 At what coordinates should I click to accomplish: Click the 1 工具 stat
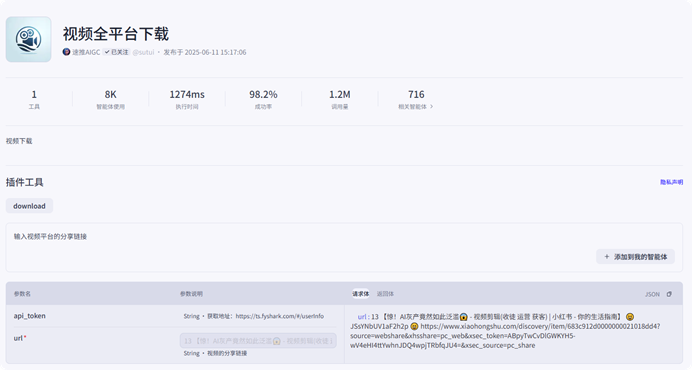34,99
